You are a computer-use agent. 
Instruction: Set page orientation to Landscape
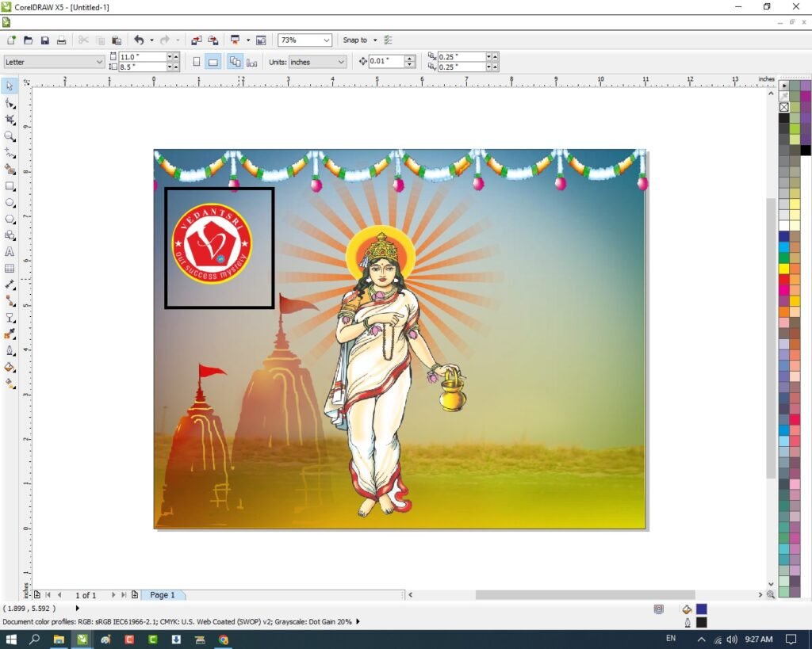point(213,62)
